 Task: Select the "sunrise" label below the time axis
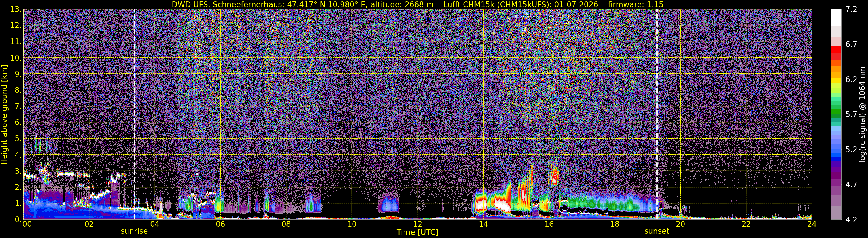[134, 231]
